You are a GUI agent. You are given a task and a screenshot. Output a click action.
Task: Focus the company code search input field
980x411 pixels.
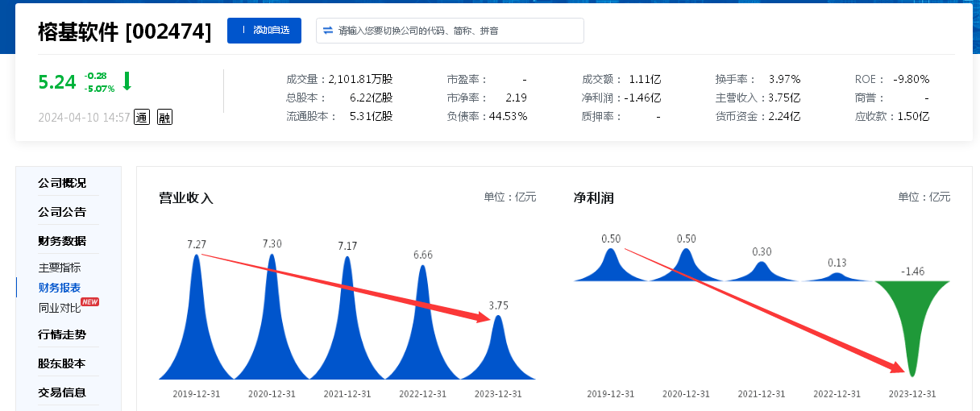(450, 31)
